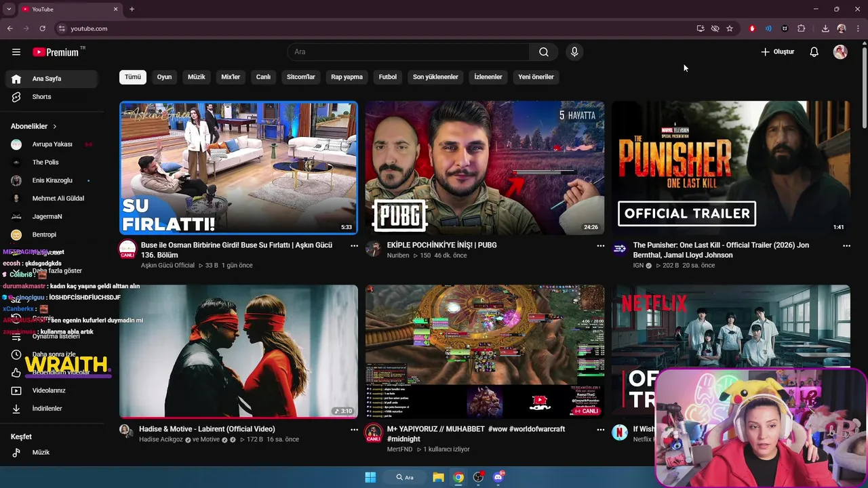Click the taskbar Ara search box
868x488 pixels.
[x=405, y=477]
